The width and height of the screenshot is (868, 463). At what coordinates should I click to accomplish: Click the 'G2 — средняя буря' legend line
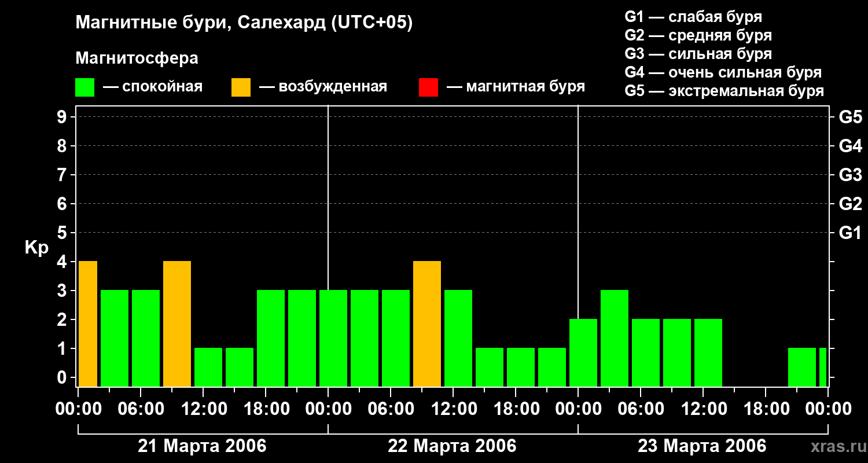698,35
